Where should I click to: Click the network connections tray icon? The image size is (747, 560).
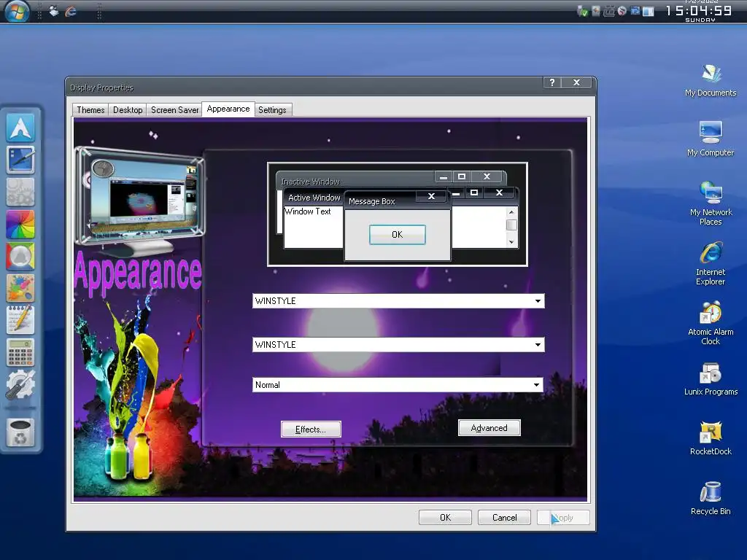[x=608, y=11]
